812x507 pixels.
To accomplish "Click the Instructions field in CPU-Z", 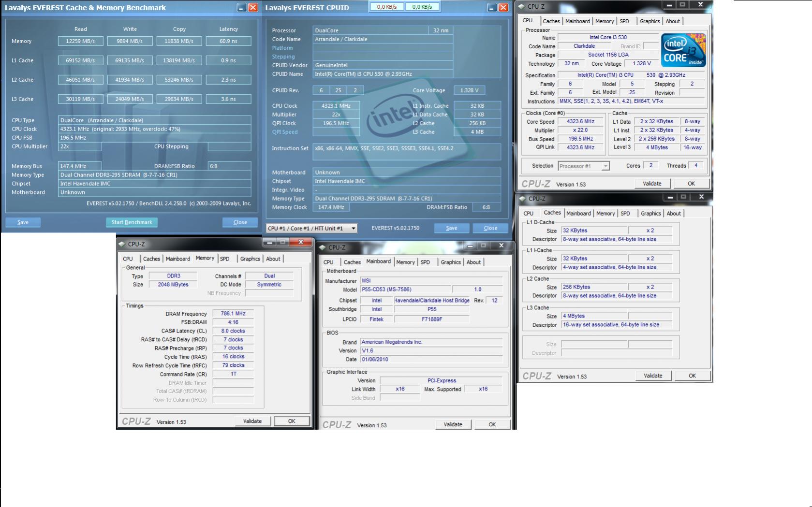I will [631, 101].
